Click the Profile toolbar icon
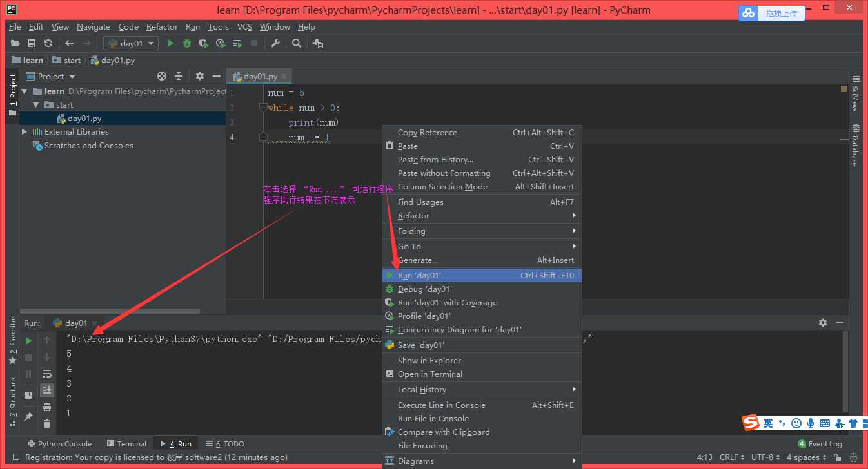Viewport: 868px width, 469px height. (x=221, y=43)
